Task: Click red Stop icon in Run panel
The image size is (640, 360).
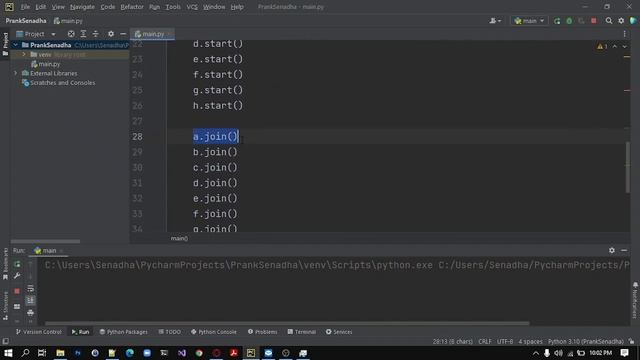Action: coord(17,291)
